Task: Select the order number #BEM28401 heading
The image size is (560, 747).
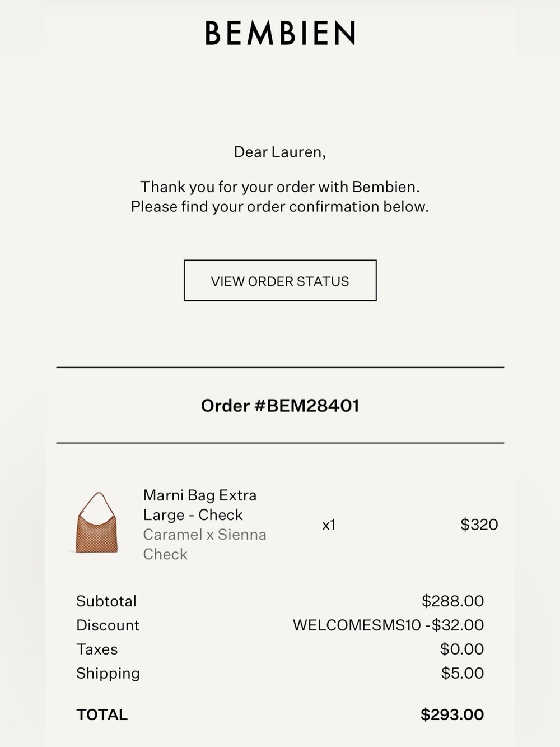Action: click(280, 406)
